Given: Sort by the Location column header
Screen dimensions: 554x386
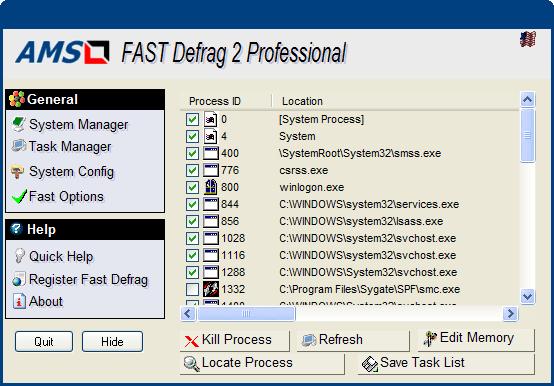Looking at the screenshot, I should point(395,101).
